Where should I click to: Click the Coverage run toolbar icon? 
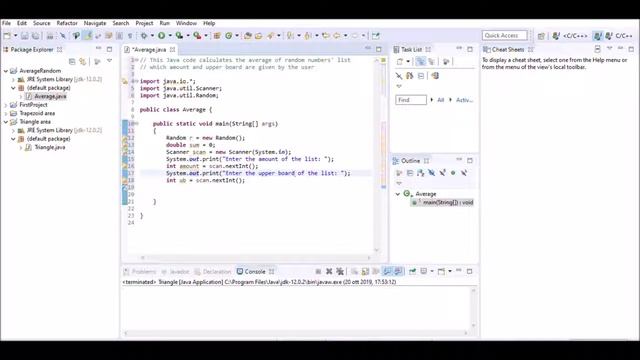179,36
